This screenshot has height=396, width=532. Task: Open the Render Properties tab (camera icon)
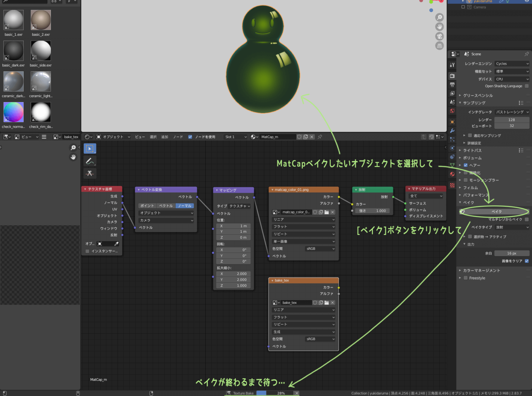pos(452,76)
